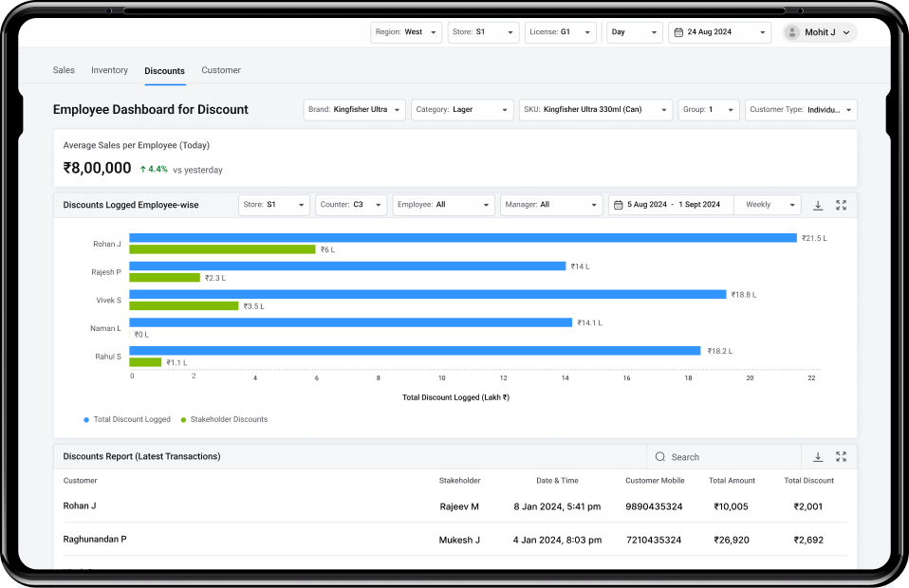Click the search magnifier icon
Screen dimensions: 909x588
pyautogui.click(x=660, y=457)
